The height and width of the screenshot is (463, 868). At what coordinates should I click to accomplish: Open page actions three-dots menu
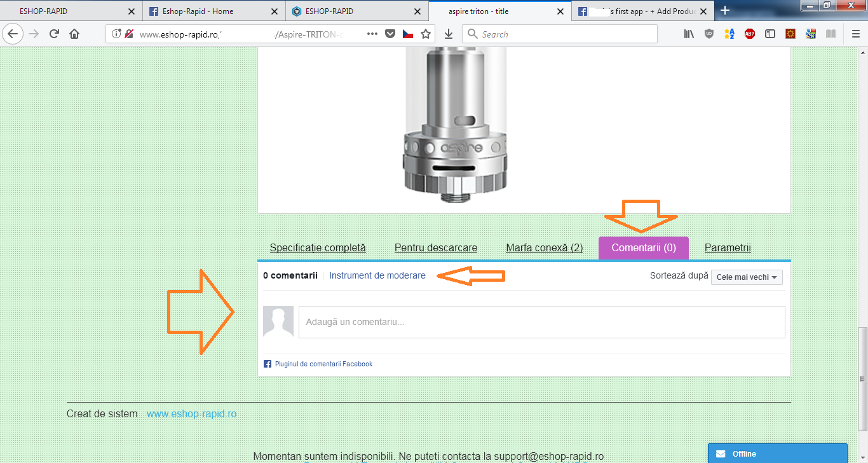pyautogui.click(x=373, y=34)
